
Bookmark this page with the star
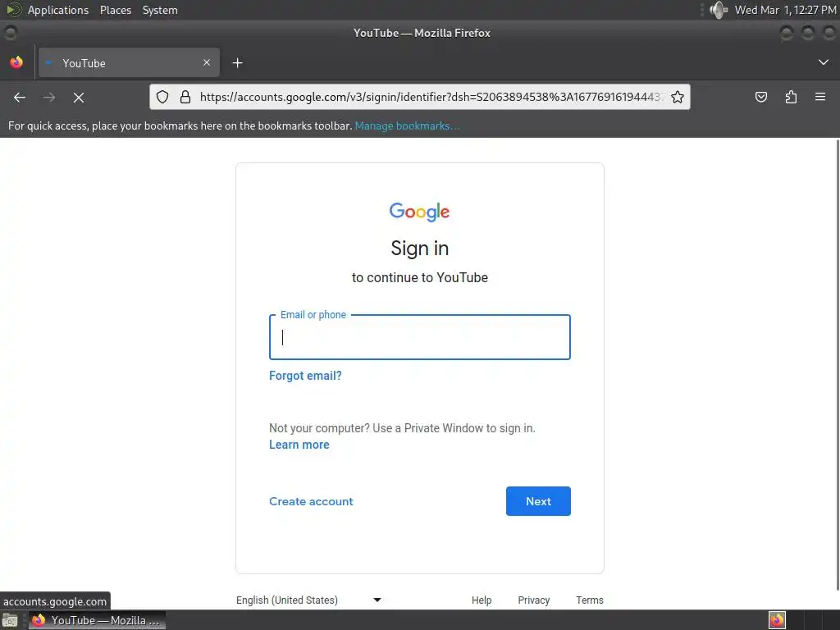pos(677,97)
